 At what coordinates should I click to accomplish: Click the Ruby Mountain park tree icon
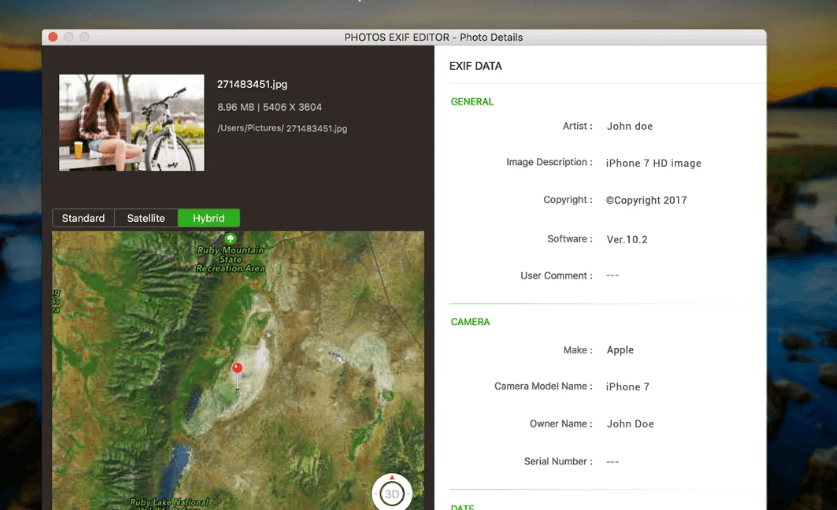click(230, 238)
